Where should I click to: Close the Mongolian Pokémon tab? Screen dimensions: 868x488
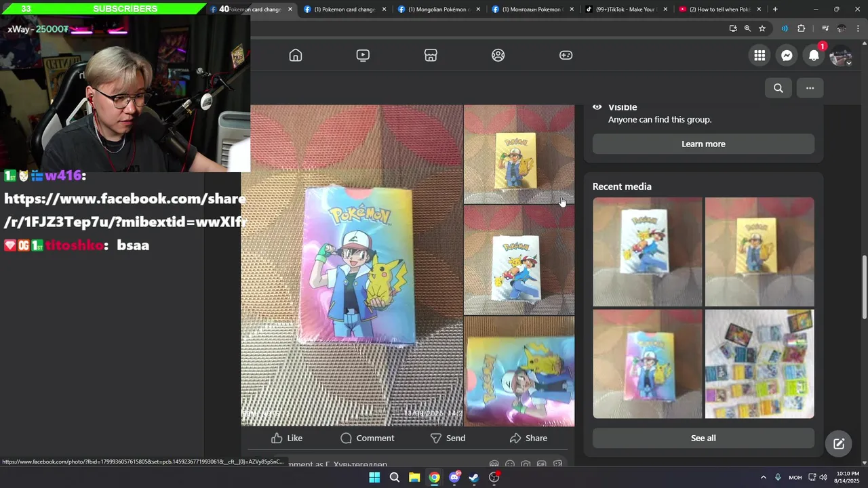pyautogui.click(x=478, y=9)
